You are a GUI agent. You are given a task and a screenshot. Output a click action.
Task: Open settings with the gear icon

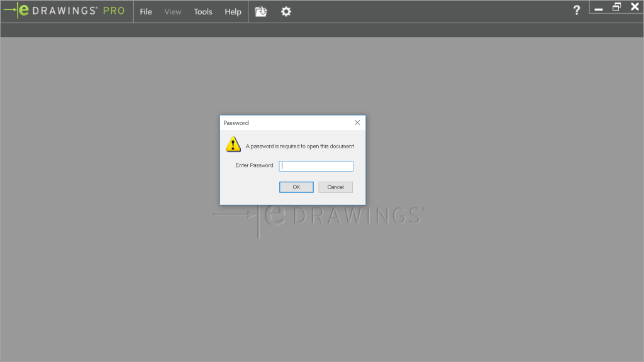[286, 11]
